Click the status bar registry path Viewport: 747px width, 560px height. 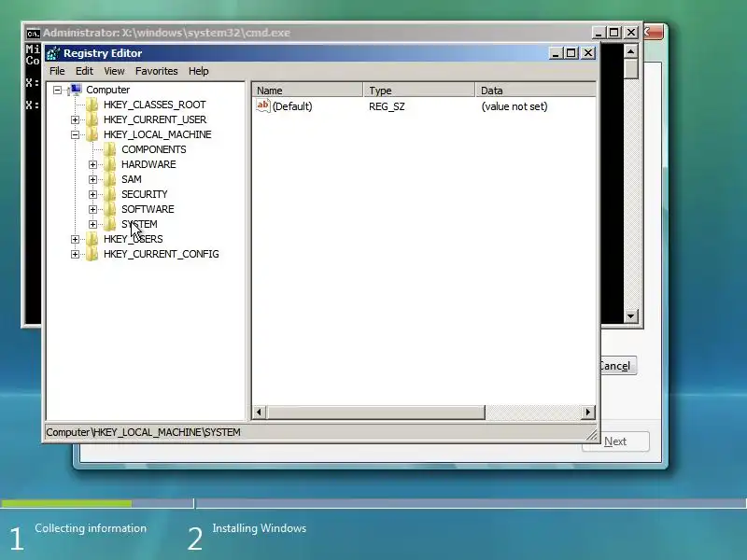pos(143,432)
